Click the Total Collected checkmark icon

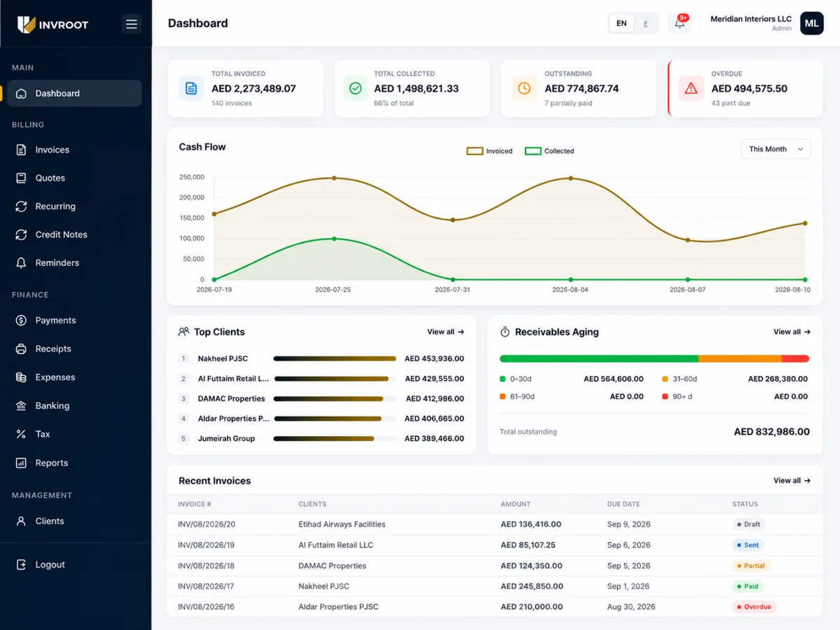tap(356, 88)
